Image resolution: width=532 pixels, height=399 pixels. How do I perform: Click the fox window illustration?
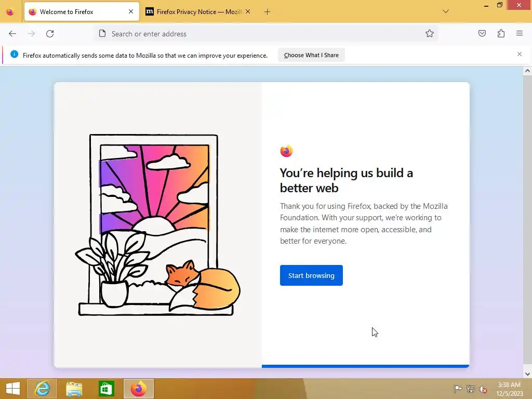(x=157, y=225)
